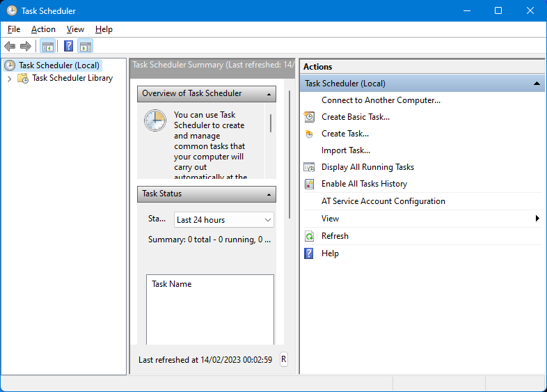Click the Display All Running Tasks icon
Viewport: 547px width, 392px height.
point(310,167)
